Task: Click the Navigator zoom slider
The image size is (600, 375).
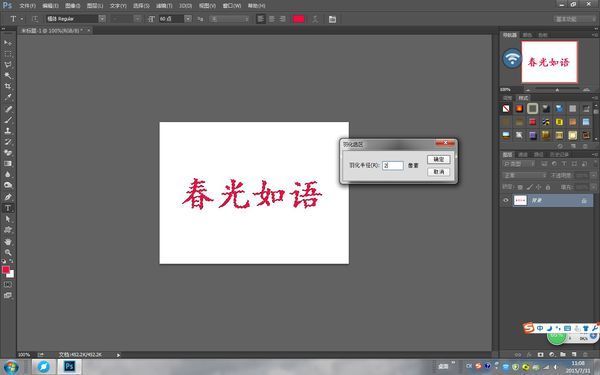Action: click(x=557, y=90)
